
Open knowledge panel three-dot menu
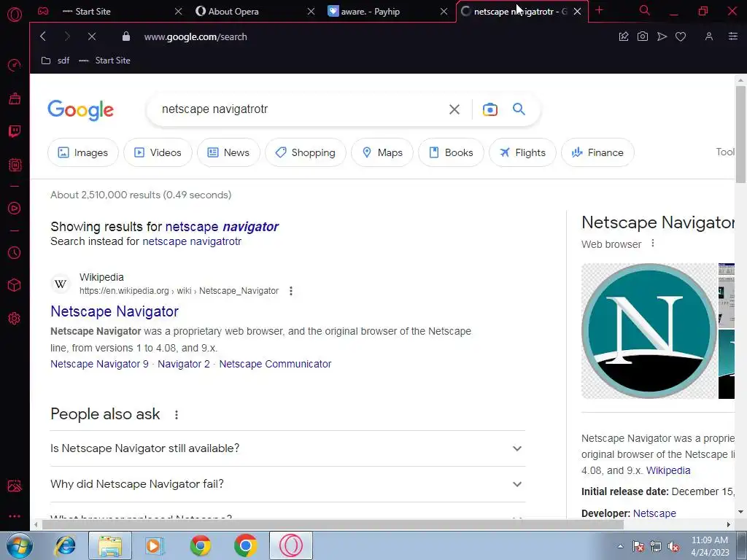653,244
